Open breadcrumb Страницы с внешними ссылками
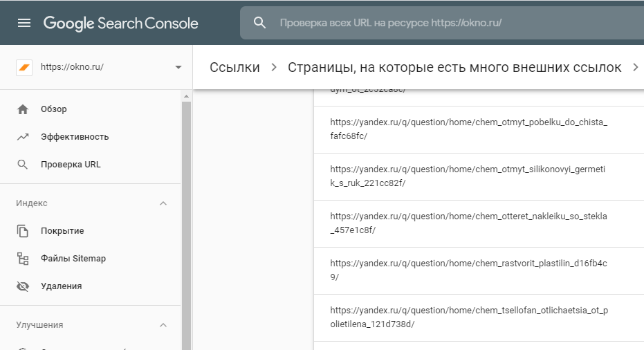This screenshot has width=644, height=350. [x=454, y=67]
